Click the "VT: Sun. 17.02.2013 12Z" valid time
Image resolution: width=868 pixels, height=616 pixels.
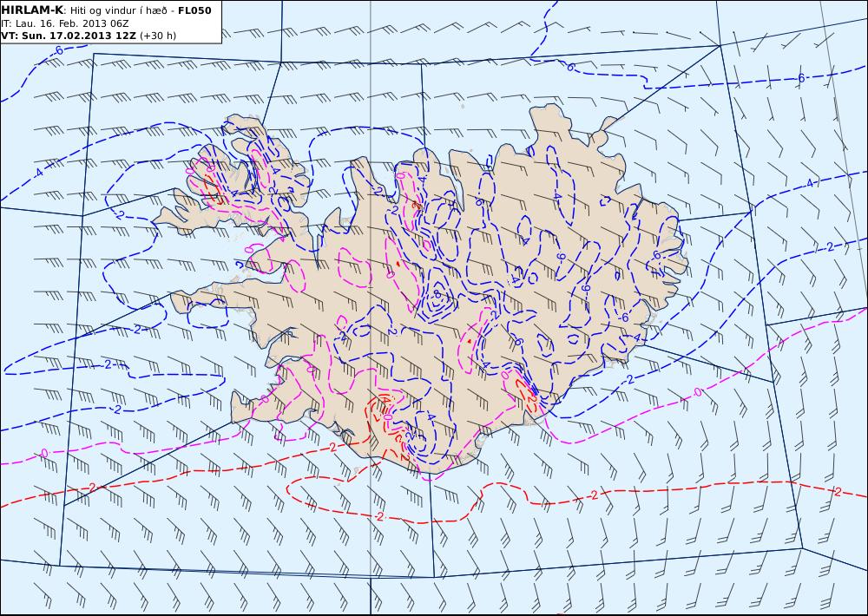[x=69, y=36]
